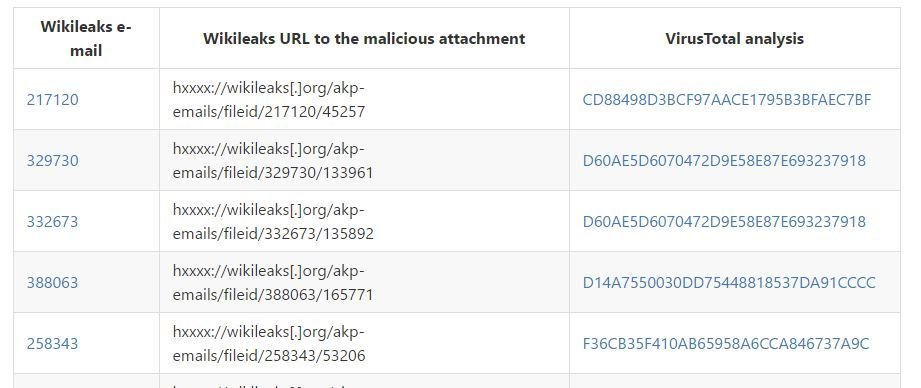The height and width of the screenshot is (388, 921).
Task: View VirusTotal analysis D14A7550030DD75448818537DA91CCCC
Action: 729,283
